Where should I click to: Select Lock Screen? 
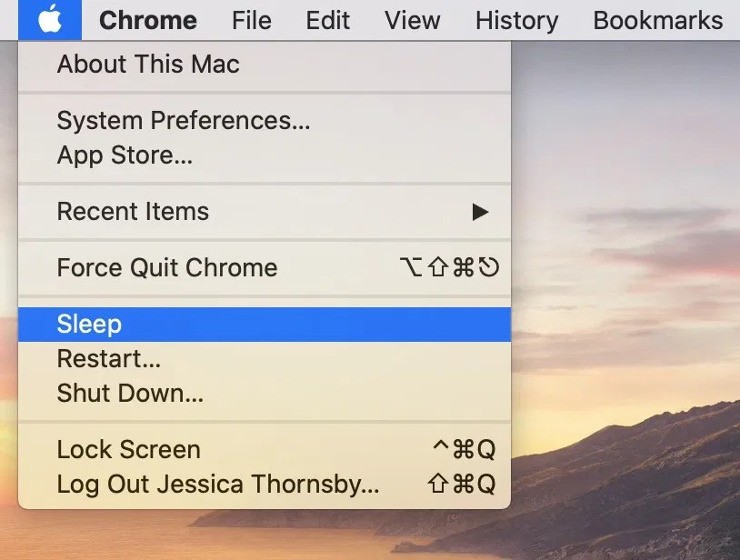tap(128, 449)
